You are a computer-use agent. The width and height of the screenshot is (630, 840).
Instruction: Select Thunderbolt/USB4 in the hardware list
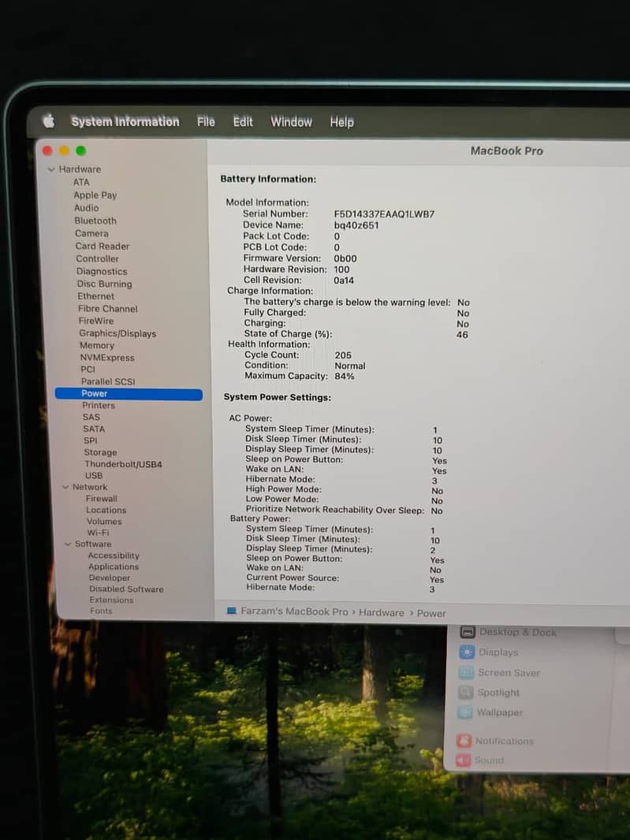point(123,464)
